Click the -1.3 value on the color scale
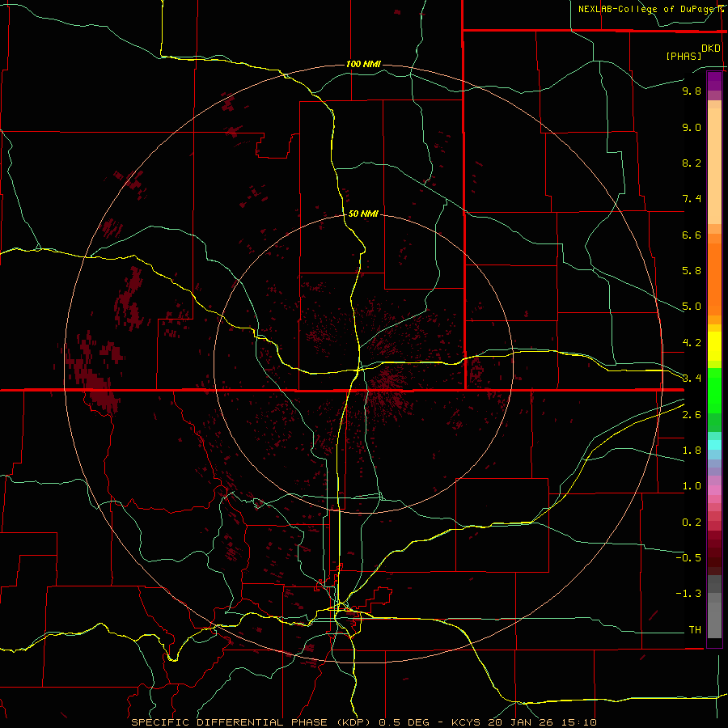The width and height of the screenshot is (728, 728). click(688, 594)
